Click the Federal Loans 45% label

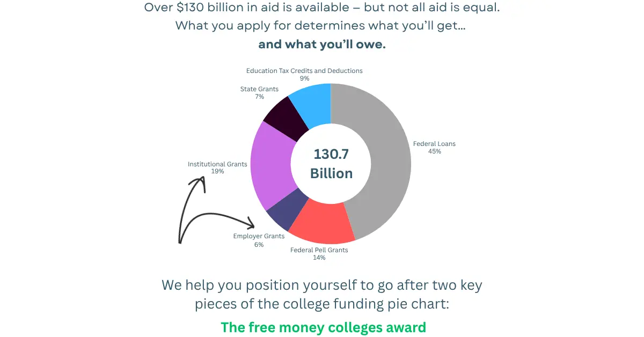434,148
